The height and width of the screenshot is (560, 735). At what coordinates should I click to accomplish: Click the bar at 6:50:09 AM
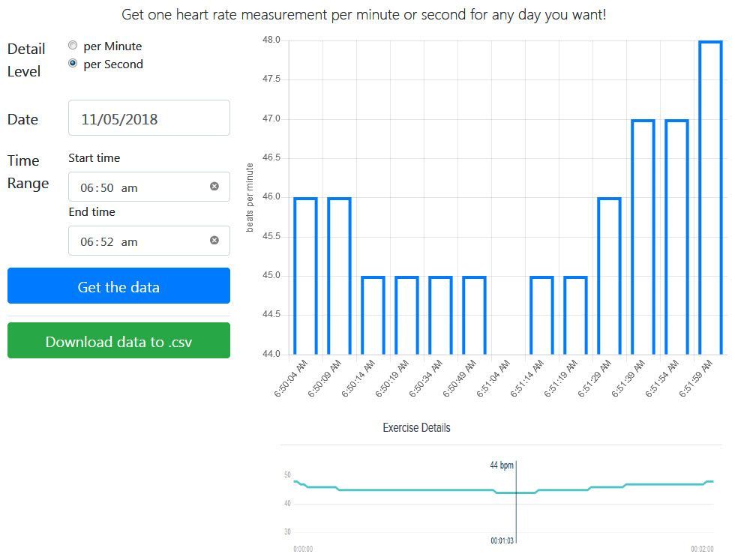tap(339, 276)
